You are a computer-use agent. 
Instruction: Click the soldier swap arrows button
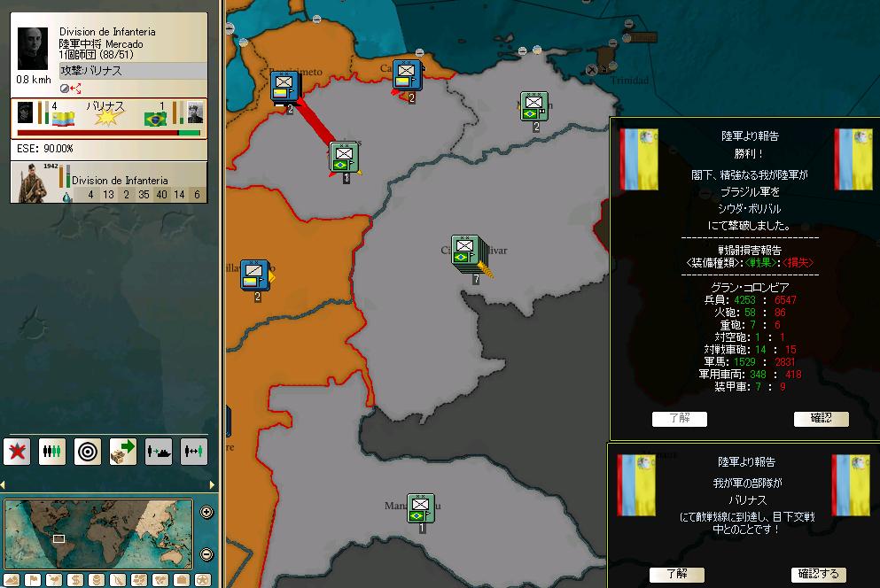(193, 451)
